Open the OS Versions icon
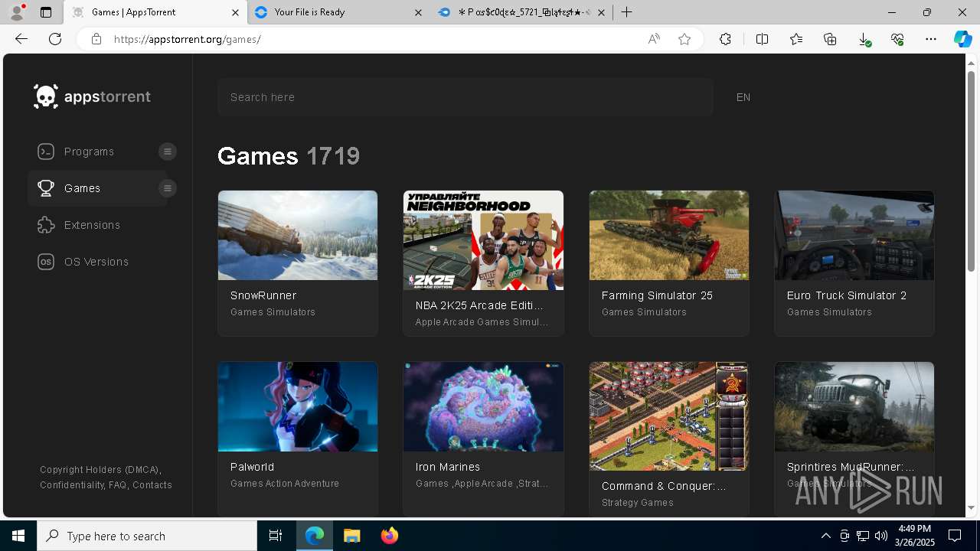The height and width of the screenshot is (551, 980). click(46, 262)
